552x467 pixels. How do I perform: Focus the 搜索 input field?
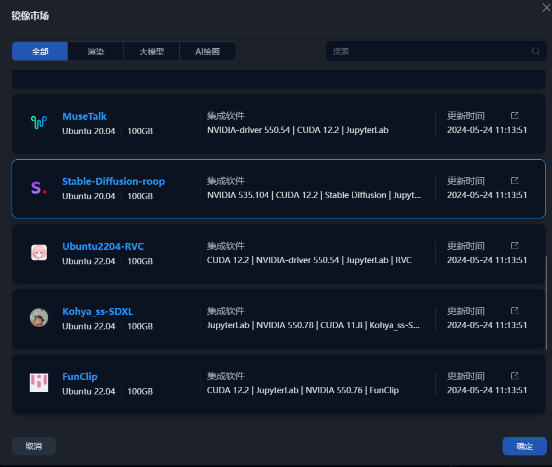click(436, 51)
